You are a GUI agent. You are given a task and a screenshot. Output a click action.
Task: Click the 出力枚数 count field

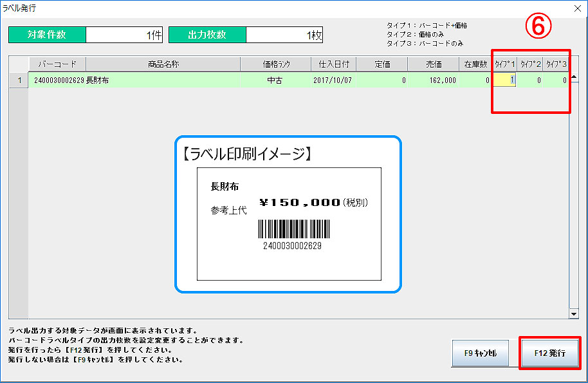[284, 35]
